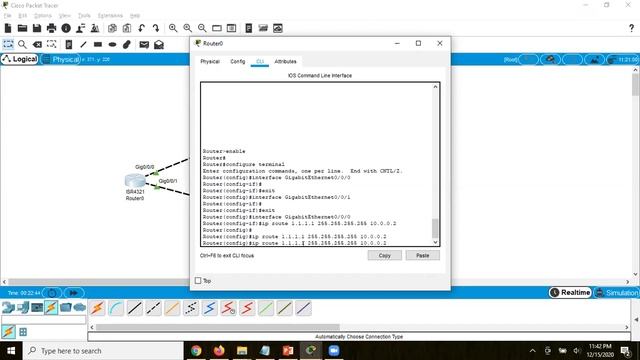Viewport: 640px width, 360px height.
Task: Add a complex PDU open envelope
Action: coord(159,44)
